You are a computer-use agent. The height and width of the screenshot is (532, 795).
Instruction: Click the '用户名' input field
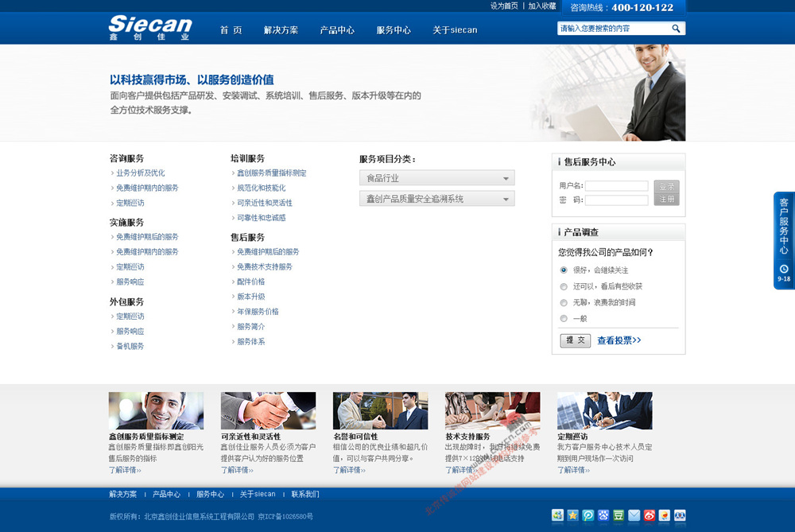coord(616,186)
